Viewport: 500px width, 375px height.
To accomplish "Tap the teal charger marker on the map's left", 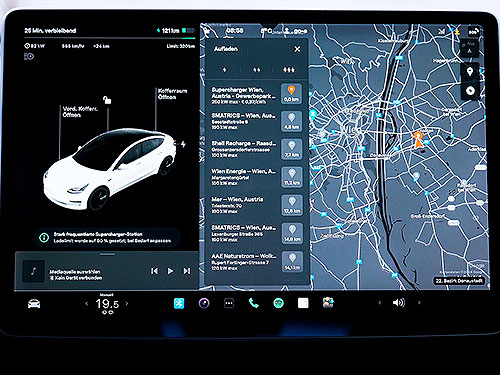I will [313, 114].
